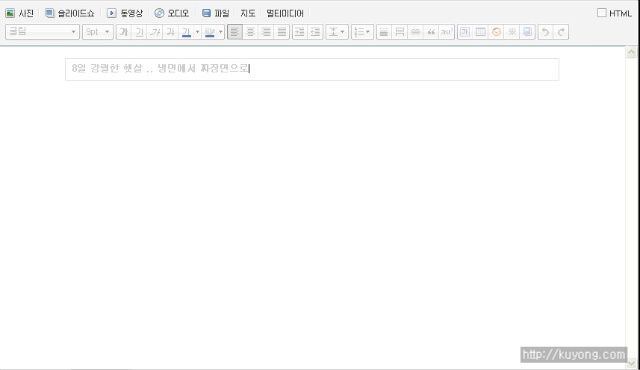Expand the font color palette arrow
640x370 pixels.
[198, 32]
